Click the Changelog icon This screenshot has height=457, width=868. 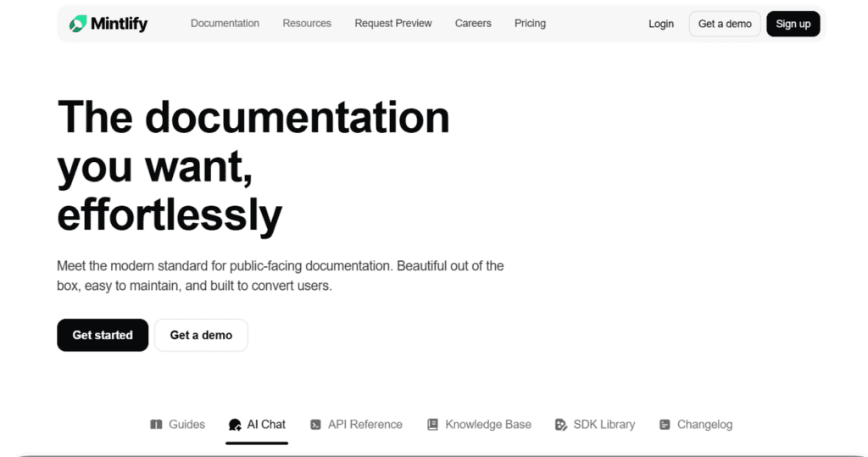[x=665, y=425]
